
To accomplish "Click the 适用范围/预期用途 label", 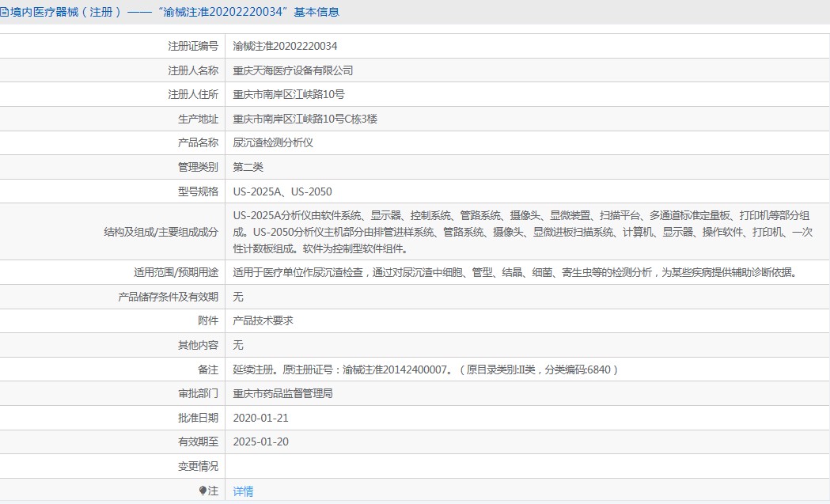I will click(176, 273).
